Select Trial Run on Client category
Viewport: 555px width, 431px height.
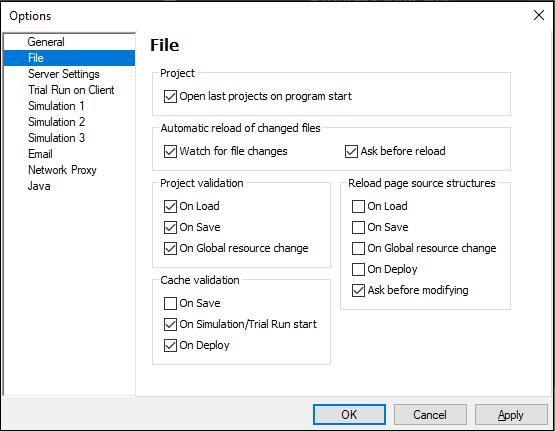71,90
